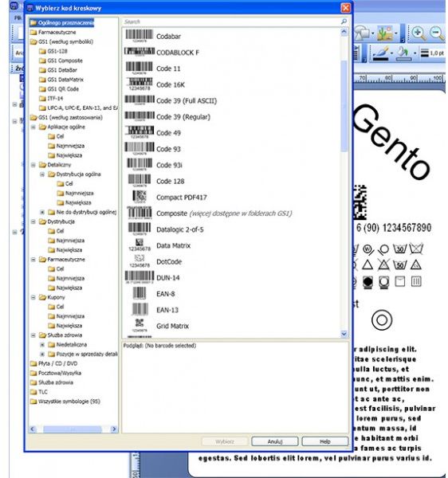Open the Ogólnego przeznaczenia folder
Viewport: 448px width, 478px height.
pos(62,22)
